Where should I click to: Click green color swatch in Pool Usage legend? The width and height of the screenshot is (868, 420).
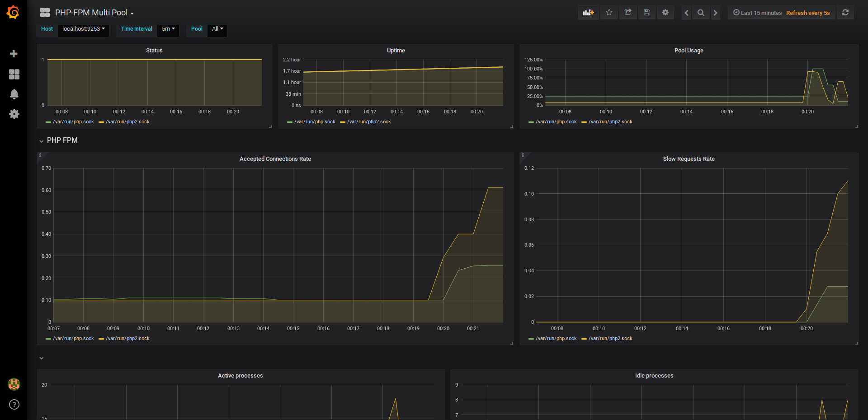coord(531,122)
